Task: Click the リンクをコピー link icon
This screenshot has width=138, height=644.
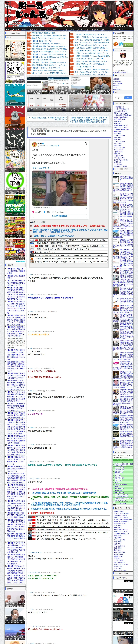Action: (x=59, y=212)
